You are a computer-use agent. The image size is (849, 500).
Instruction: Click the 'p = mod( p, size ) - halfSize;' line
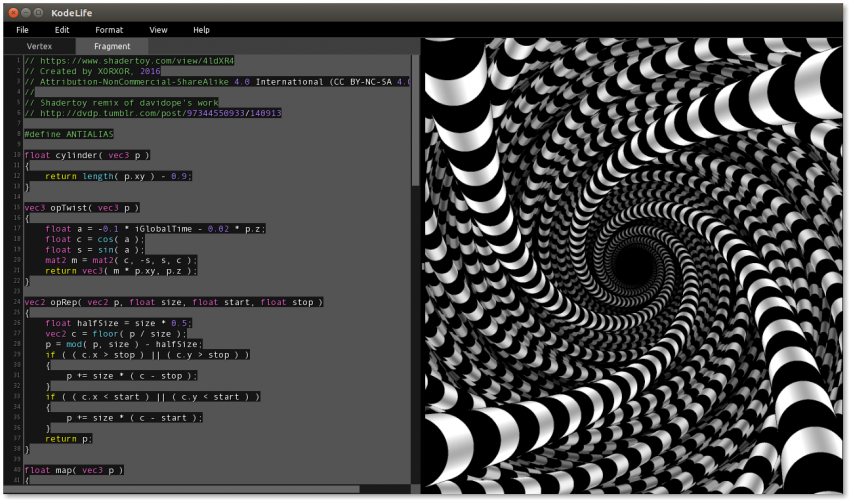click(x=123, y=344)
